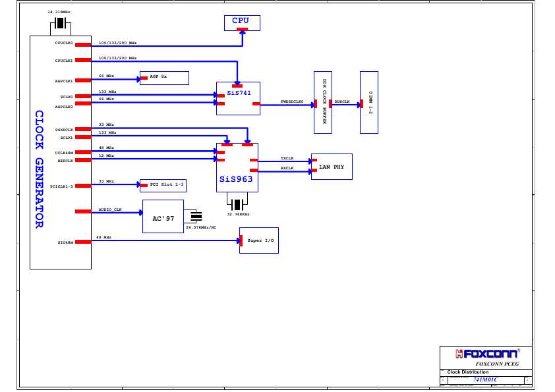Image resolution: width=555 pixels, height=392 pixels.
Task: Select the CPU block
Action: 242,23
